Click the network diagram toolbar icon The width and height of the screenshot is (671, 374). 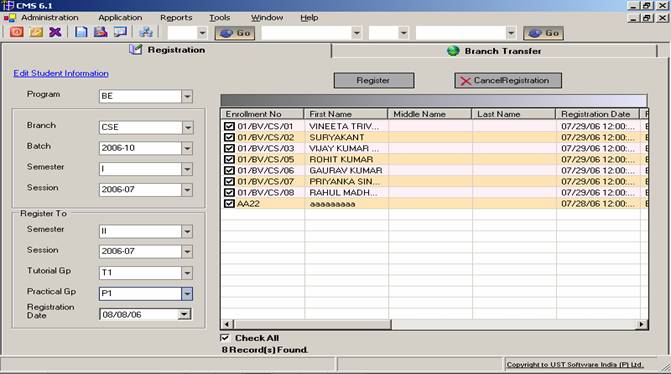click(x=146, y=32)
